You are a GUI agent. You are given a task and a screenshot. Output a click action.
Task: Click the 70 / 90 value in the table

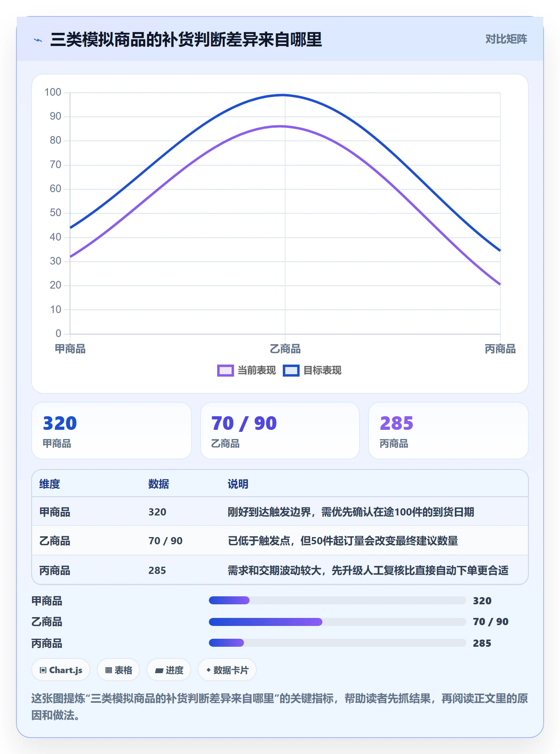165,541
